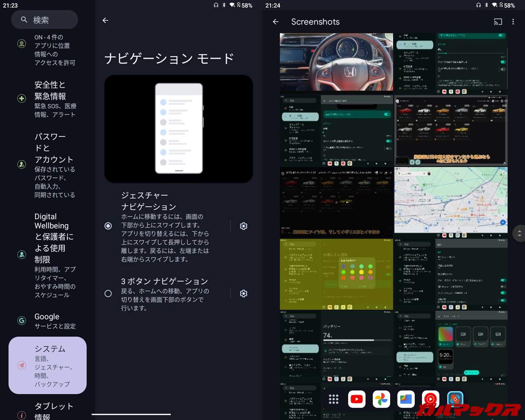Open システム settings category

(x=48, y=365)
